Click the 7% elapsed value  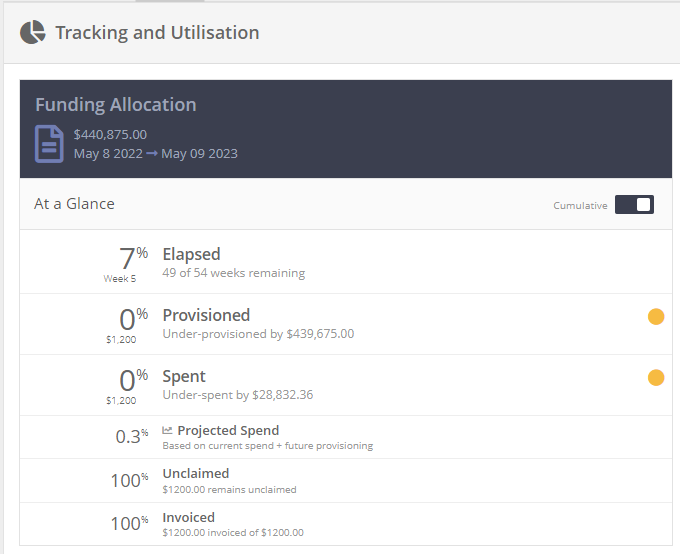click(133, 258)
